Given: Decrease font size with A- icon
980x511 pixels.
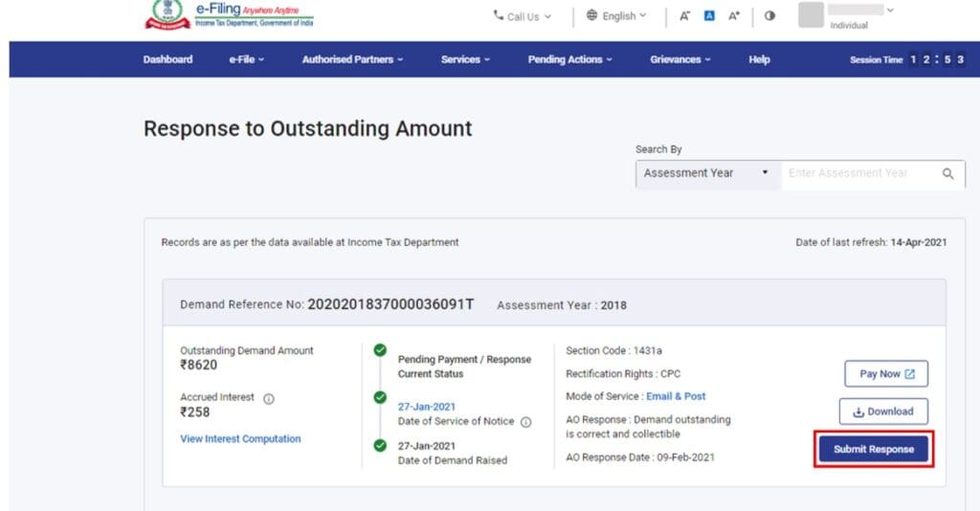Looking at the screenshot, I should [x=684, y=16].
